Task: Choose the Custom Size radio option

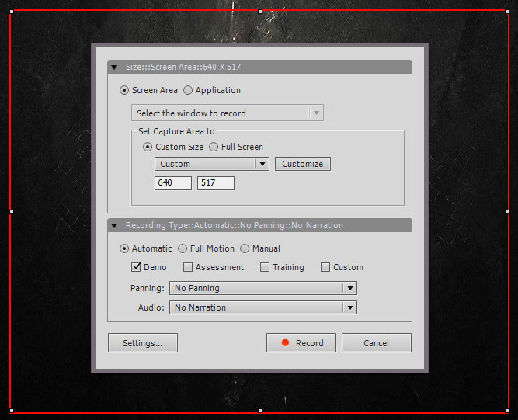Action: coord(148,147)
